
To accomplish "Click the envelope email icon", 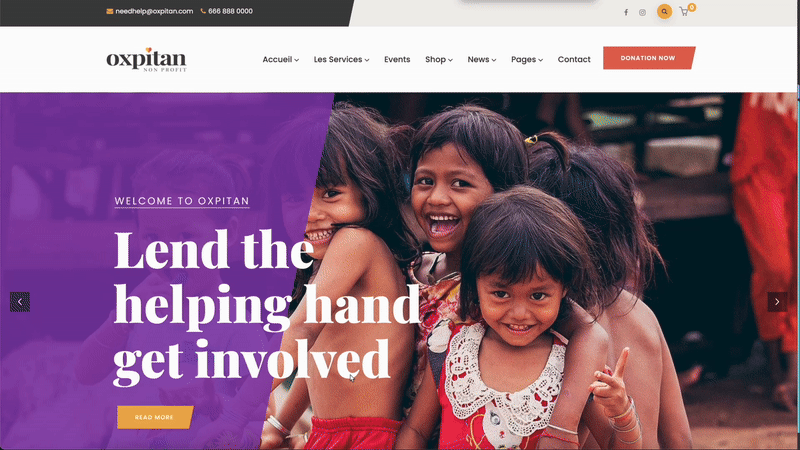I will tap(110, 11).
